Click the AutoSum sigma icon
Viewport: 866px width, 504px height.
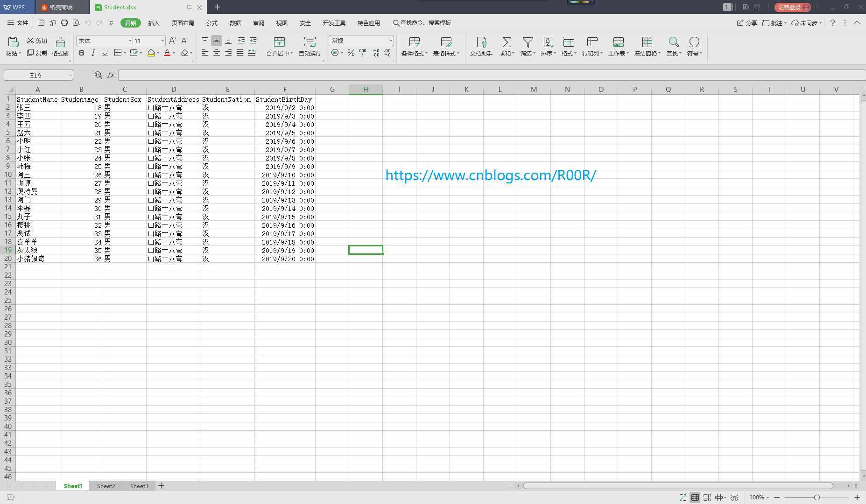pyautogui.click(x=507, y=42)
